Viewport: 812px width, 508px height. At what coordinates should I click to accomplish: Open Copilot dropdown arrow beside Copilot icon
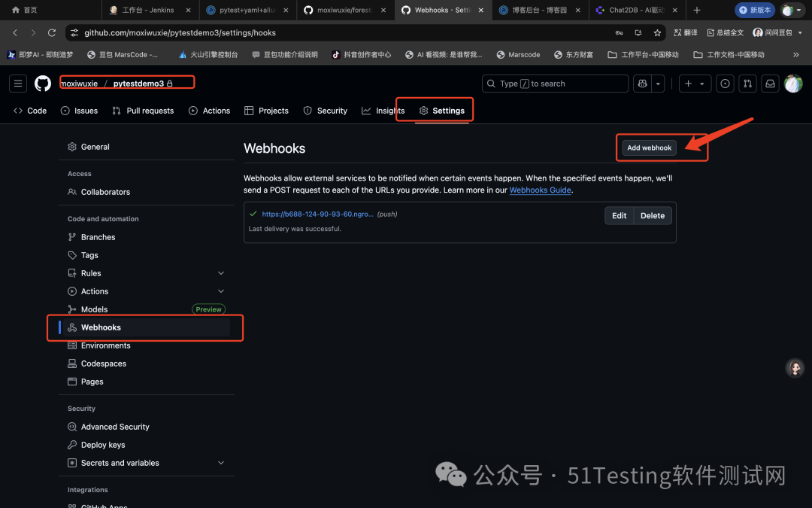(x=658, y=84)
